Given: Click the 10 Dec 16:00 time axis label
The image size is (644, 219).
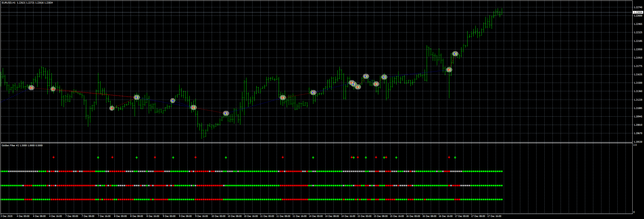Looking at the screenshot, I should click(x=251, y=216).
